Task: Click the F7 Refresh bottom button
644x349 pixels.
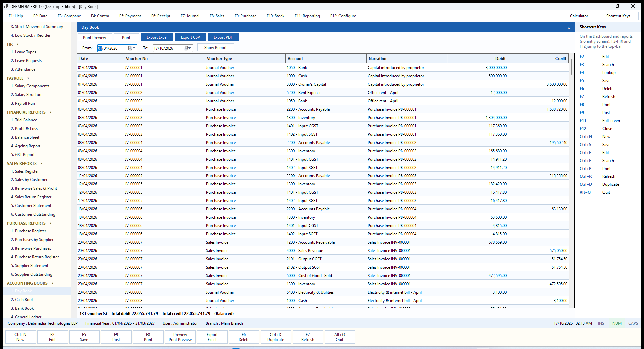Action: tap(308, 337)
